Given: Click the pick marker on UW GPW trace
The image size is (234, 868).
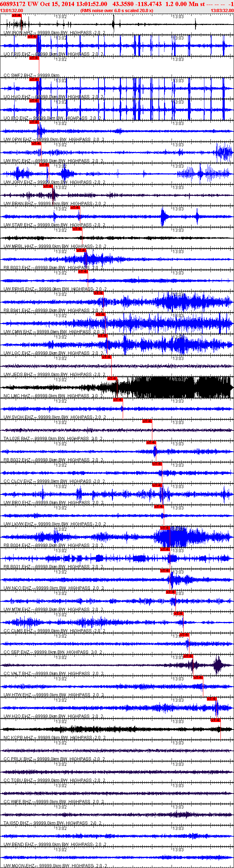Looking at the screenshot, I should coord(34,122).
